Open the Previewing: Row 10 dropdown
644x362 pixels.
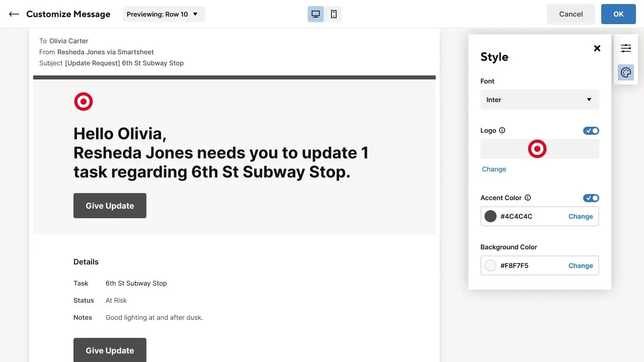(164, 14)
